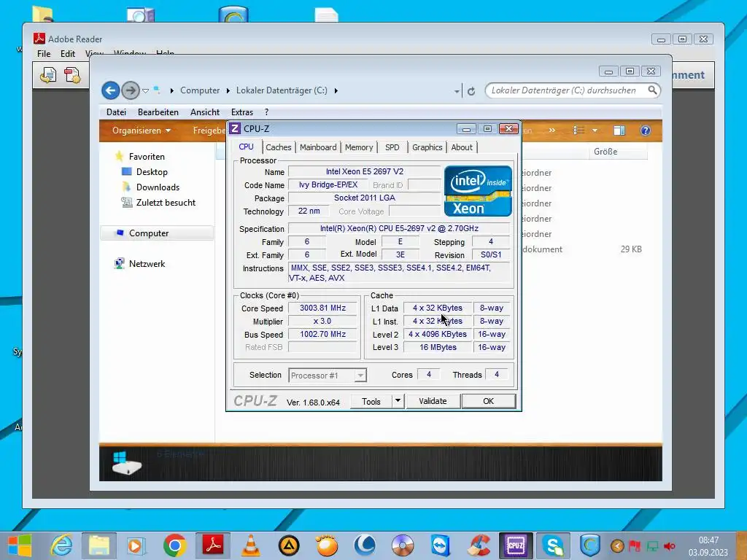Expand arrow between Computer and Lokaler Datenträger breadcrumb
The height and width of the screenshot is (560, 747).
[228, 90]
